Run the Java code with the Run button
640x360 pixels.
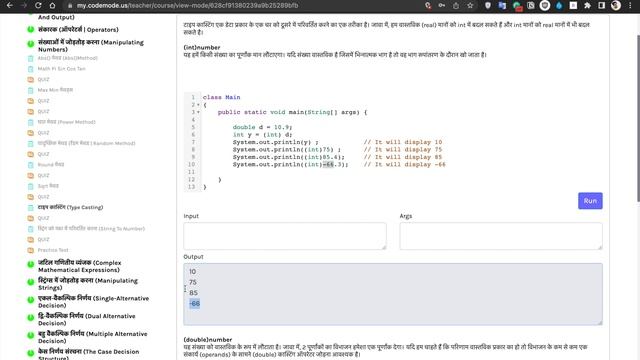(590, 201)
